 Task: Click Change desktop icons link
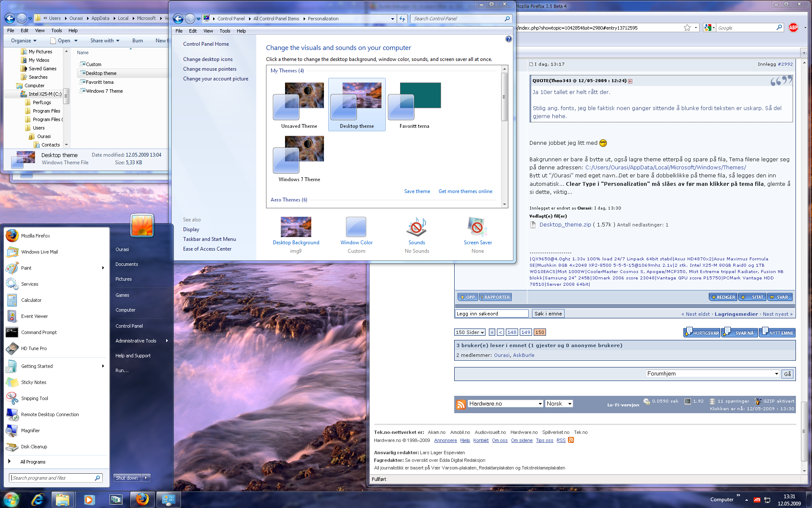pyautogui.click(x=208, y=59)
